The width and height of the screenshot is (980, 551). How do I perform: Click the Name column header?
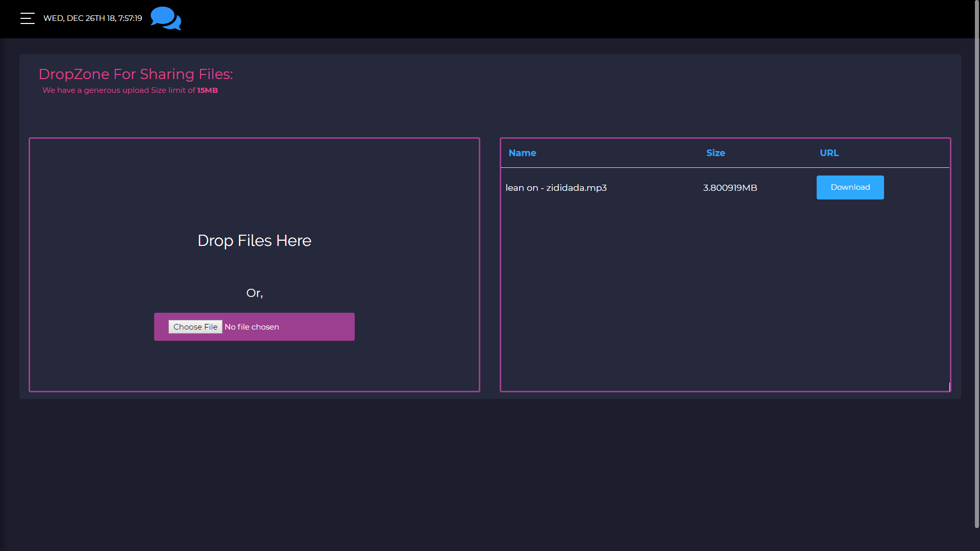point(522,153)
